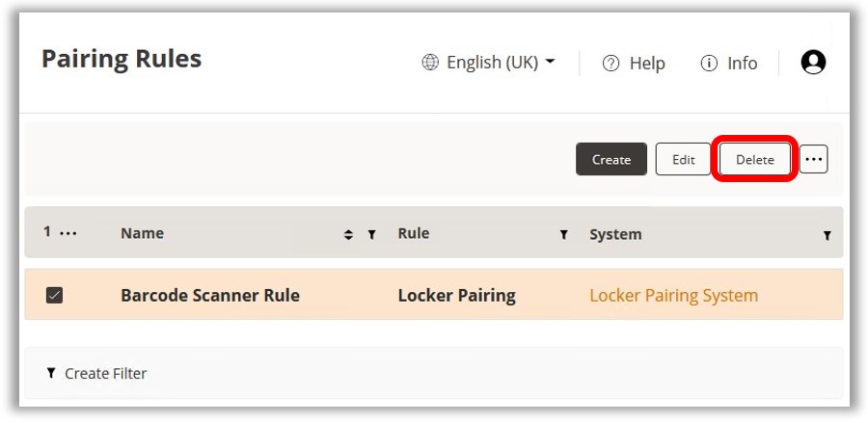The width and height of the screenshot is (868, 423).
Task: Click the Locker Pairing rule cell
Action: (456, 296)
